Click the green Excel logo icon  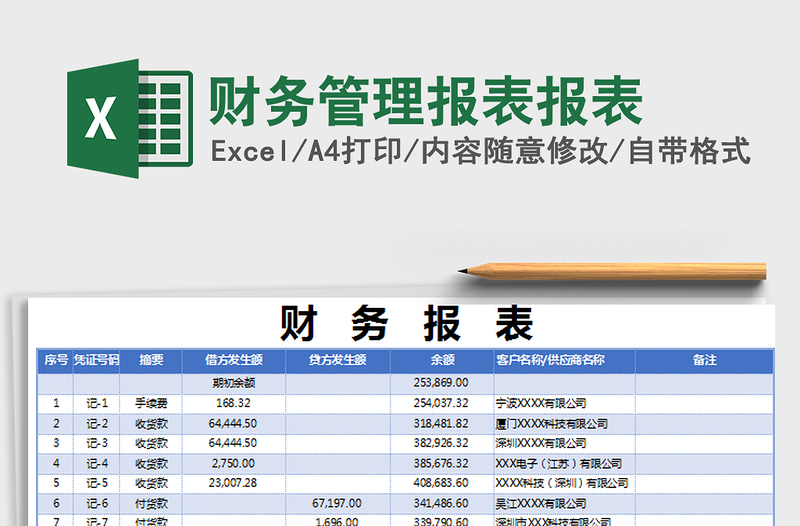pos(130,118)
